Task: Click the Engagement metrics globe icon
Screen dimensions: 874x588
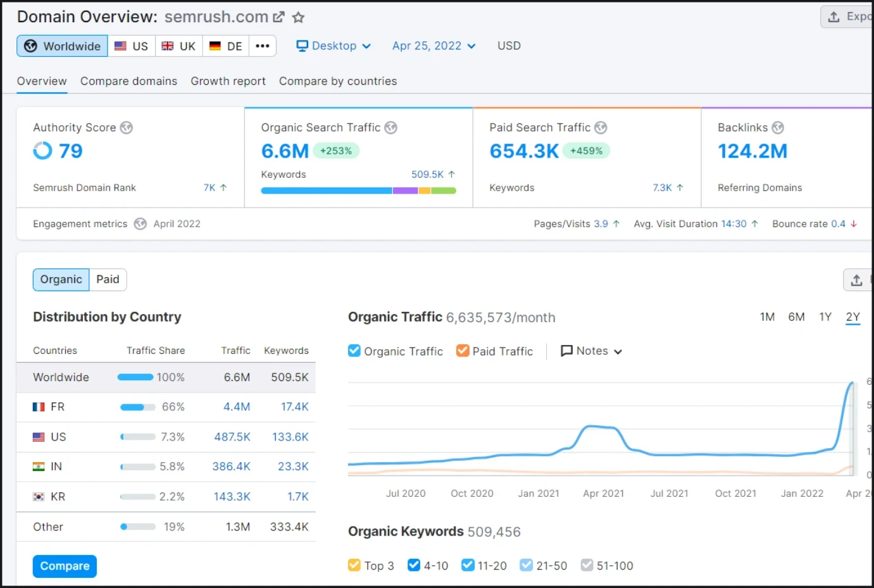Action: (x=140, y=224)
